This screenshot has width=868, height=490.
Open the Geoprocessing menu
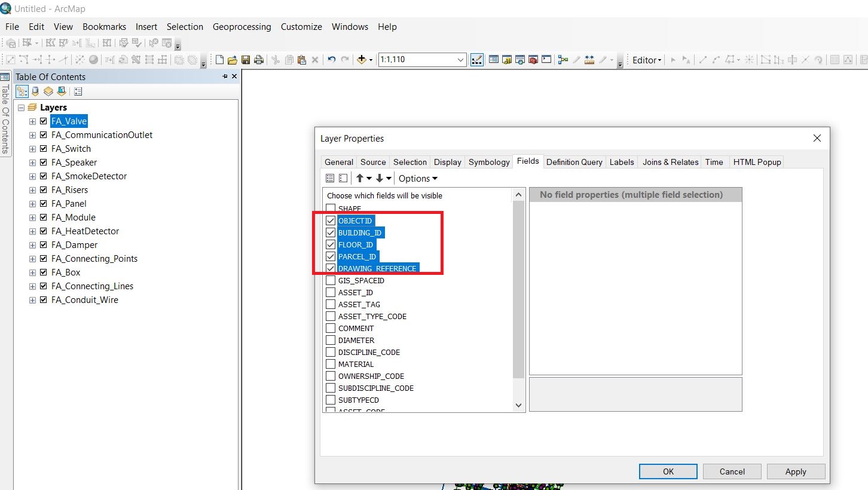point(242,26)
